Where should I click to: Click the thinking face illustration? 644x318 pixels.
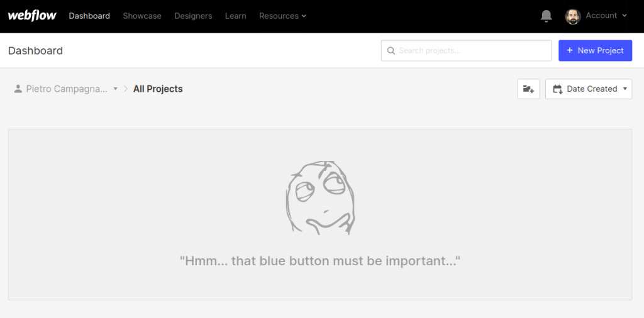[320, 198]
